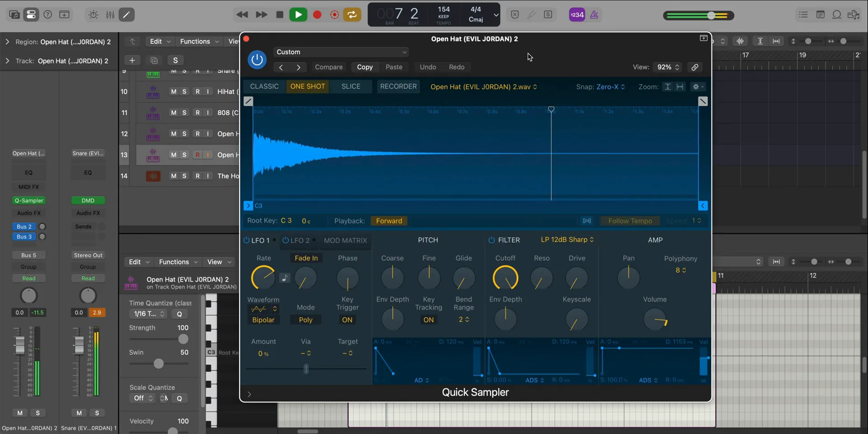Switch to ONE SHOT mode tab
The image size is (868, 434).
click(307, 86)
